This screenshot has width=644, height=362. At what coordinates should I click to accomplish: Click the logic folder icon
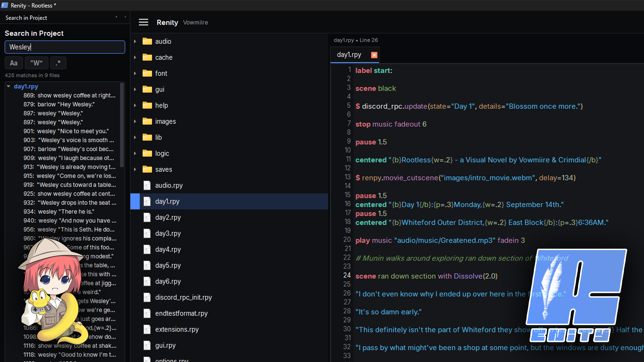(x=147, y=153)
